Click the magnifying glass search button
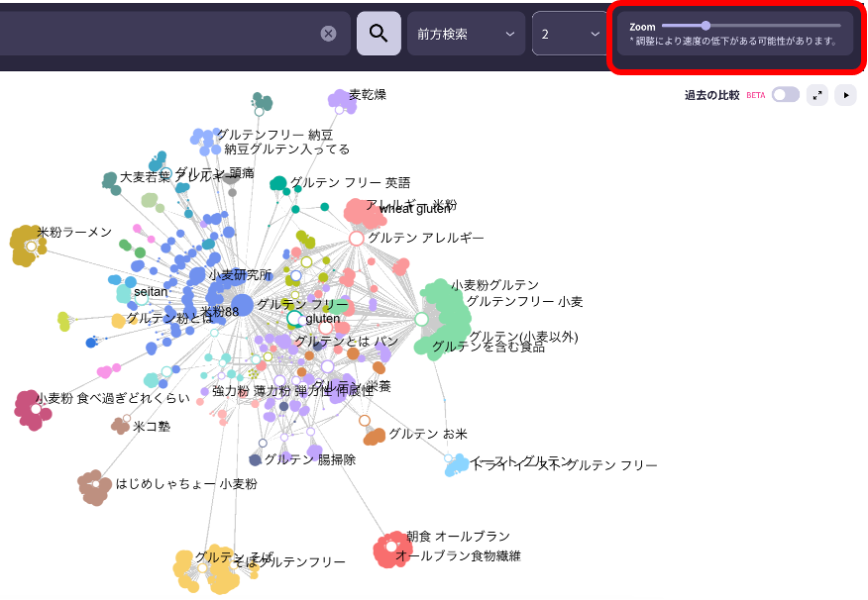 (379, 34)
